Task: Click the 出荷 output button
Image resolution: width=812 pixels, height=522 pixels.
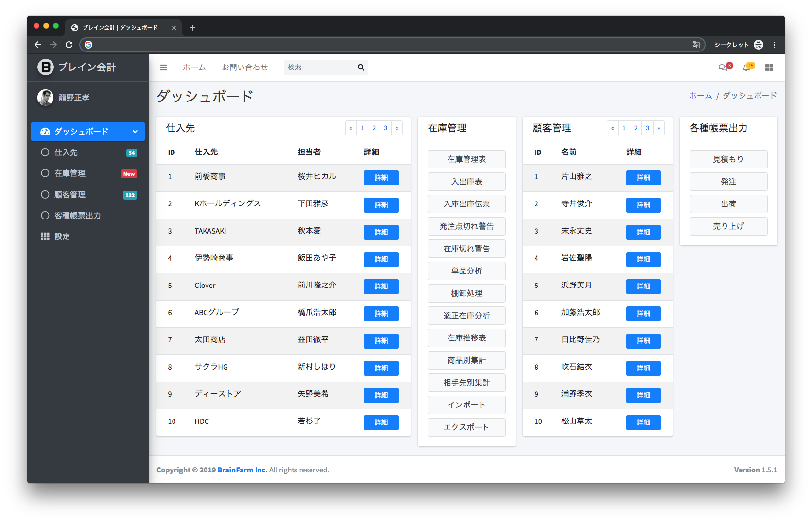Action: [x=728, y=204]
